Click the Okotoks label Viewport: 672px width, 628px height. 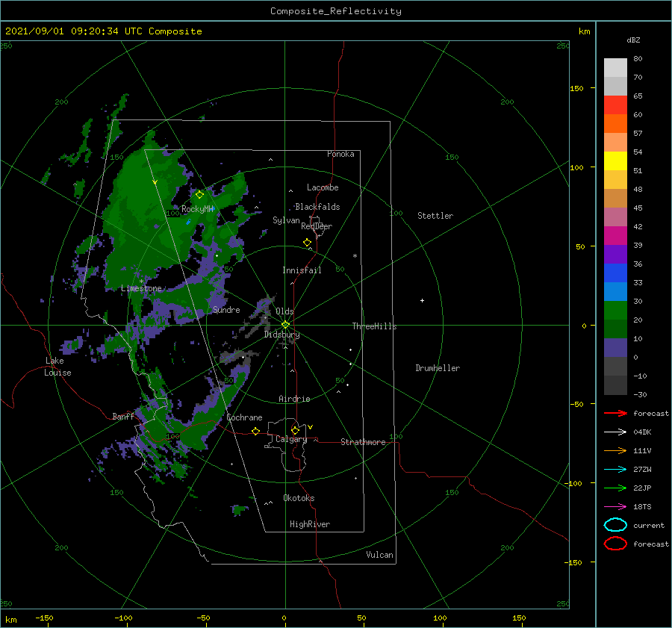(299, 498)
